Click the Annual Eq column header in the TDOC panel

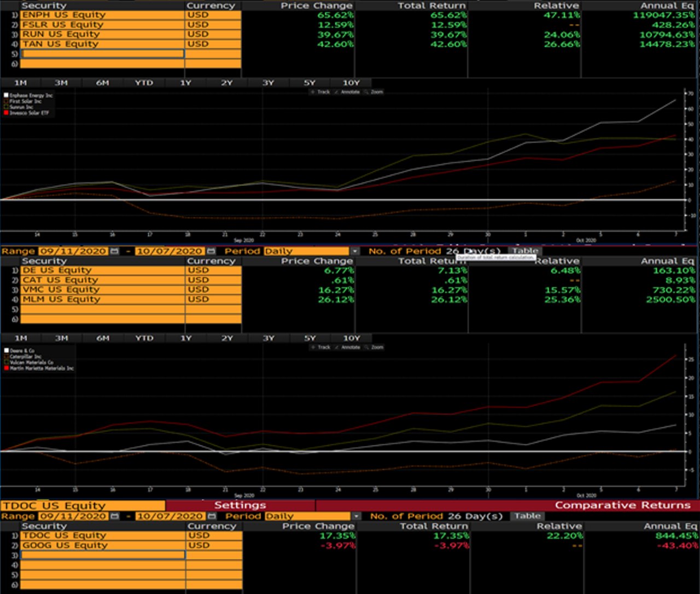click(x=670, y=526)
